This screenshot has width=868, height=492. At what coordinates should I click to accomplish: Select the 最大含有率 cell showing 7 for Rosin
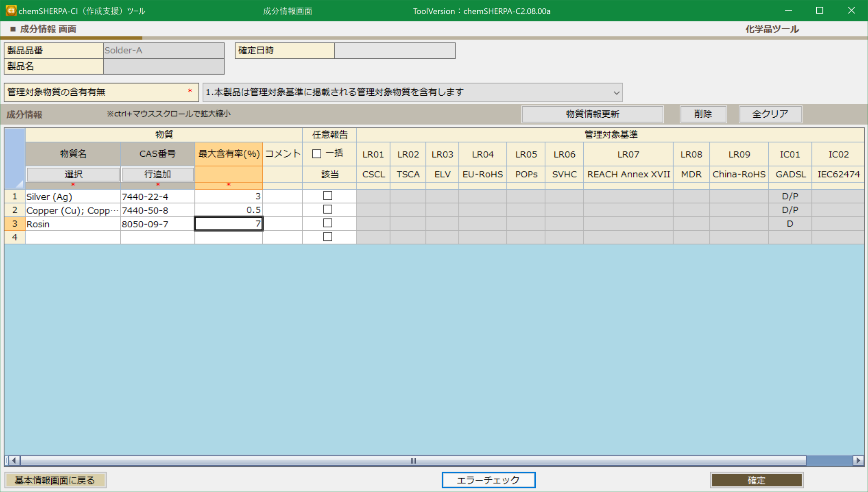228,224
